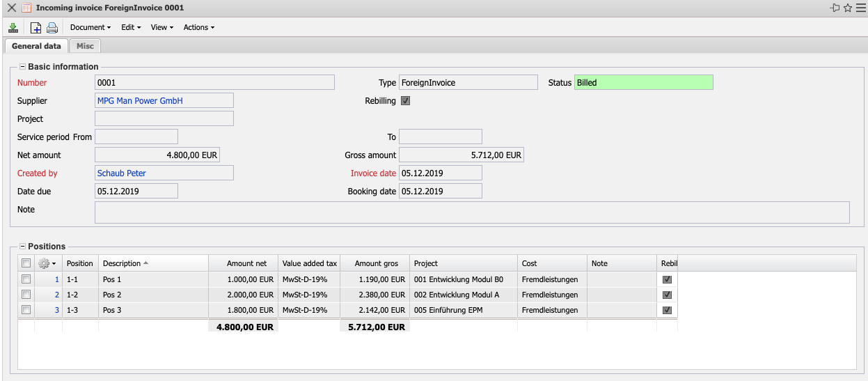
Task: Open the Actions menu
Action: [x=198, y=28]
